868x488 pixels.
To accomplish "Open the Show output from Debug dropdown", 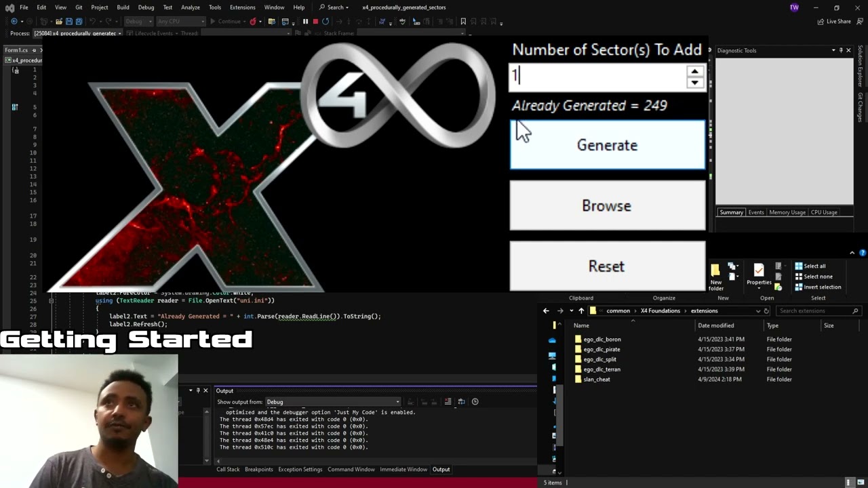I will tap(332, 402).
